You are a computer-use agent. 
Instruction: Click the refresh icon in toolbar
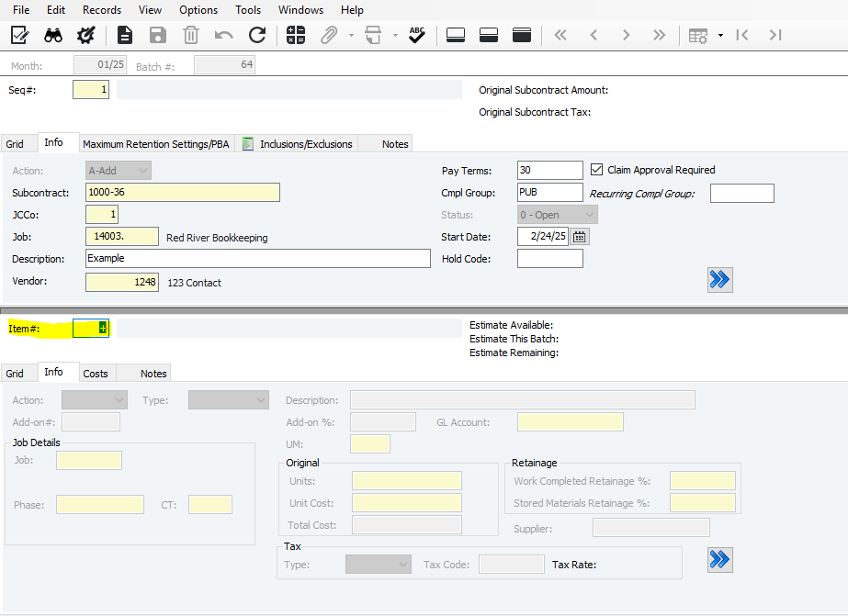coord(257,36)
